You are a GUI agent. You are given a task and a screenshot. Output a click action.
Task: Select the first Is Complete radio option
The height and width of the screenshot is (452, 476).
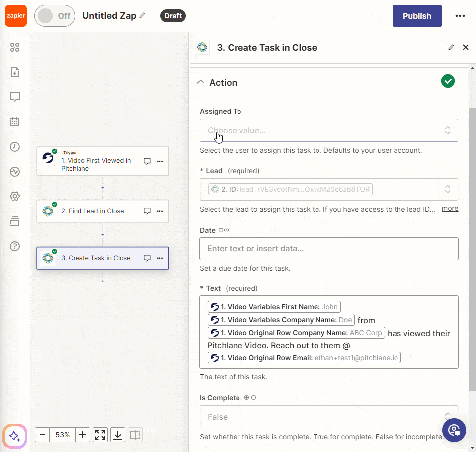click(246, 398)
